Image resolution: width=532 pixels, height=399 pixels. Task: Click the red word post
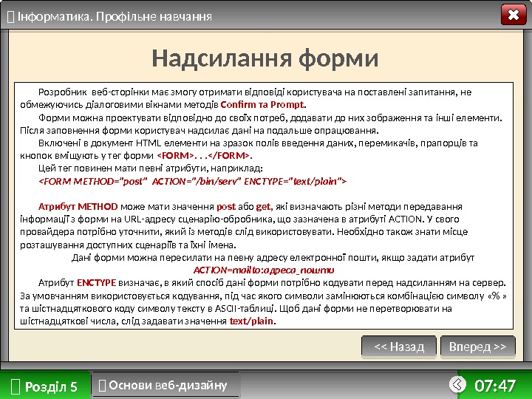[x=226, y=207]
